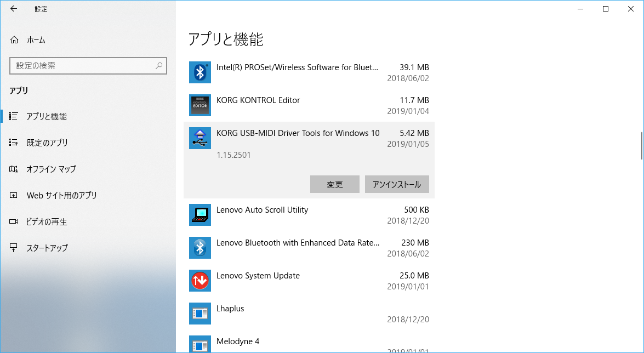Click KORG USB-MIDI Driver Tools icon
This screenshot has height=353, width=644.
pyautogui.click(x=200, y=138)
